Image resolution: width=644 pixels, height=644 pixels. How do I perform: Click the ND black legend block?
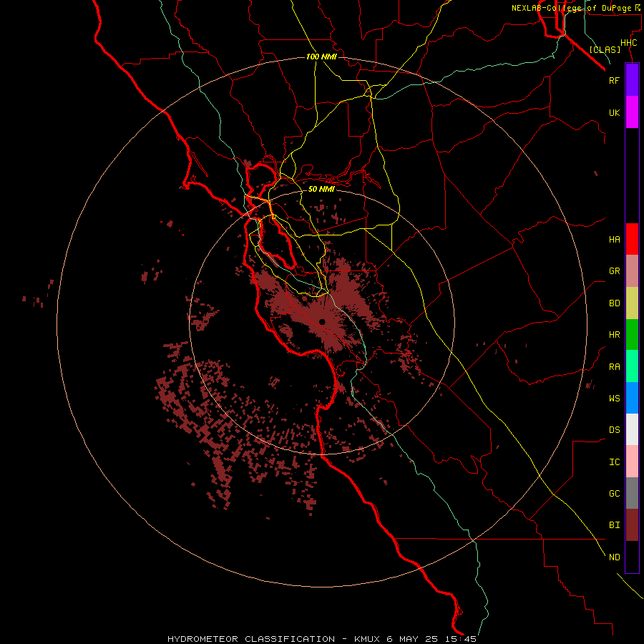coord(632,557)
